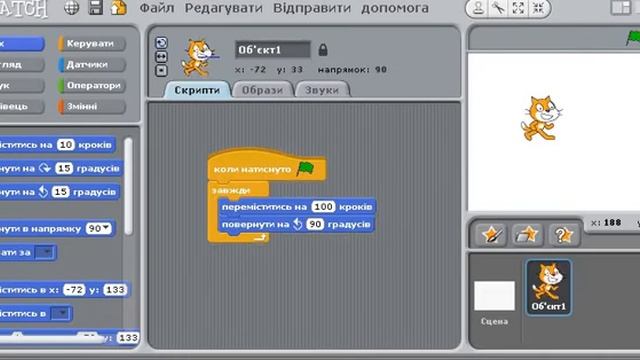Click the lock icon beside sprite name
The height and width of the screenshot is (360, 640).
[323, 50]
